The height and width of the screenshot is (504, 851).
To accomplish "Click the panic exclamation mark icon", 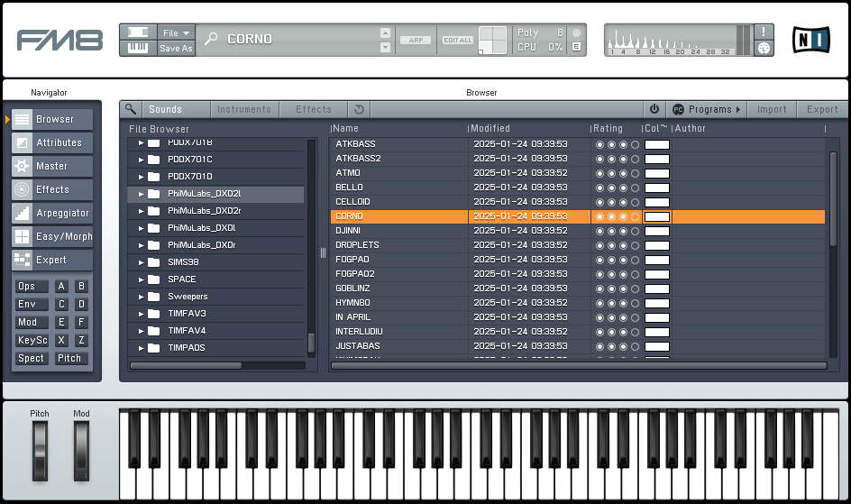I will (x=764, y=32).
